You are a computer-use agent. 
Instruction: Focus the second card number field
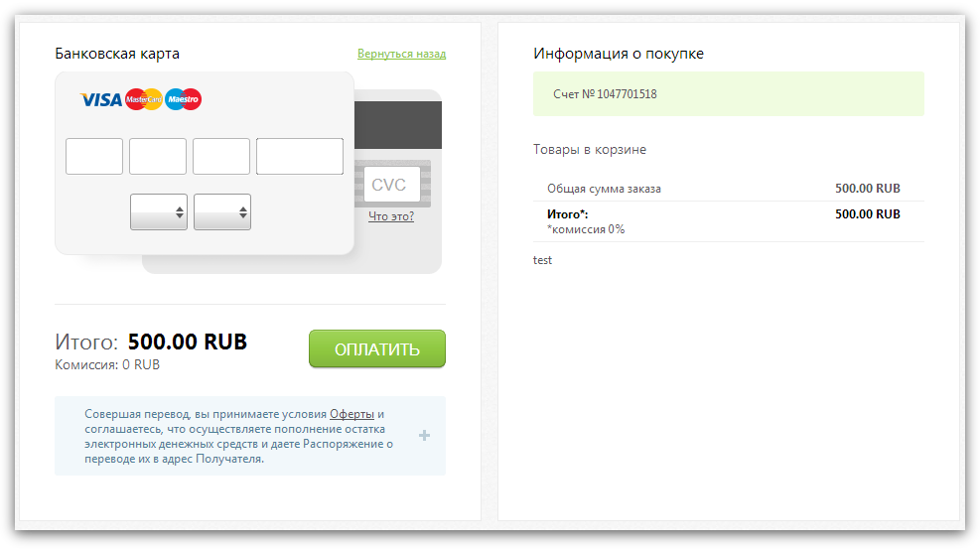[x=158, y=156]
